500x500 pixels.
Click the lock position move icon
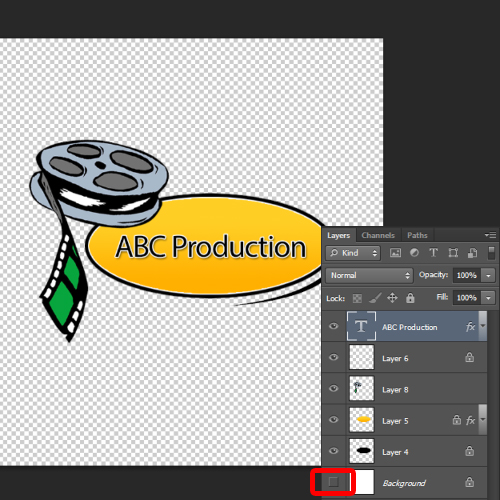(x=392, y=298)
